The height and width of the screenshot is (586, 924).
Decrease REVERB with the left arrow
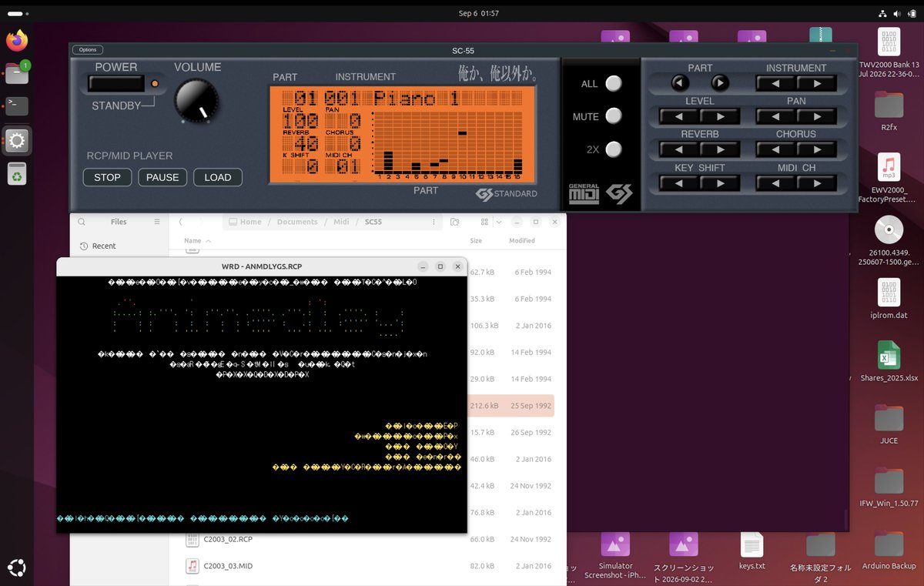click(x=679, y=149)
